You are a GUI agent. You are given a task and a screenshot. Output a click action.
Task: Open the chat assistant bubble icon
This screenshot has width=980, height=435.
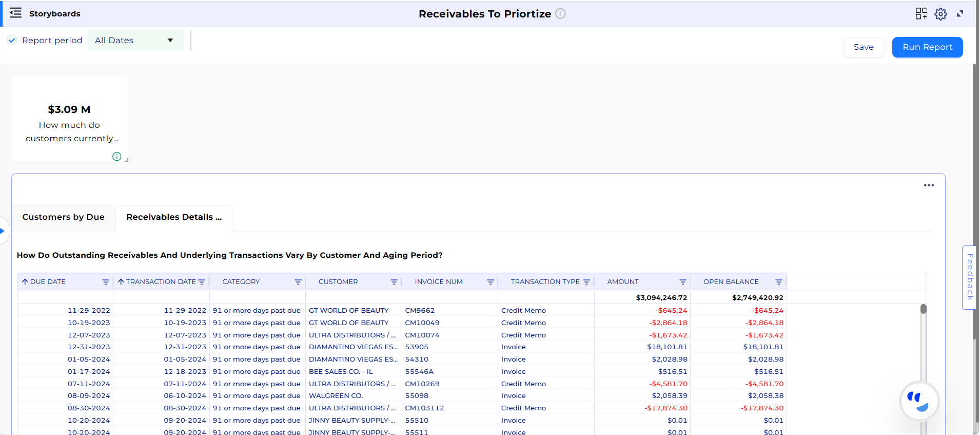pos(919,401)
